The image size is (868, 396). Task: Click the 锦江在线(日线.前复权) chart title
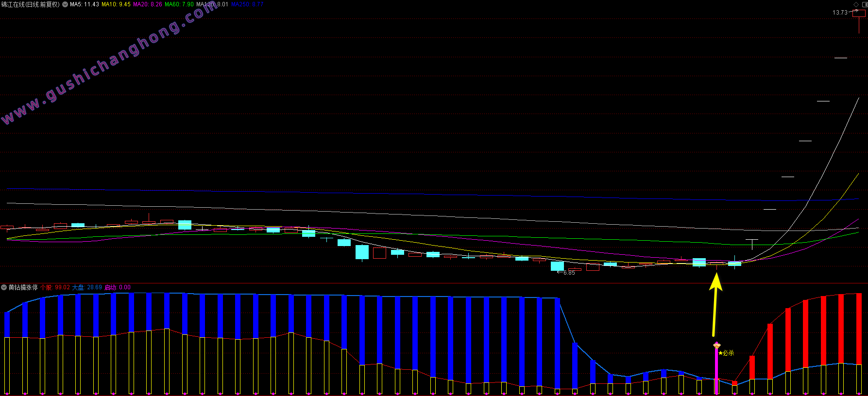pos(31,4)
